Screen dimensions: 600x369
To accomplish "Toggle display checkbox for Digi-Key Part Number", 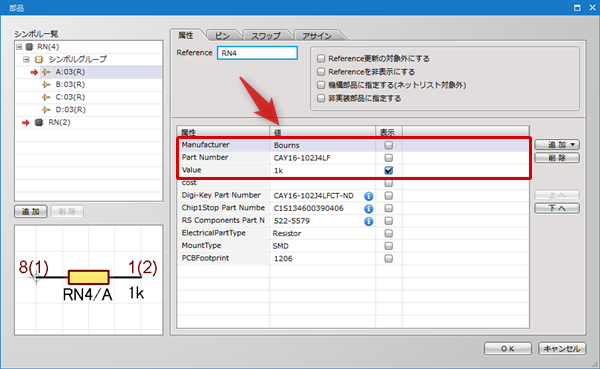I will click(x=388, y=196).
